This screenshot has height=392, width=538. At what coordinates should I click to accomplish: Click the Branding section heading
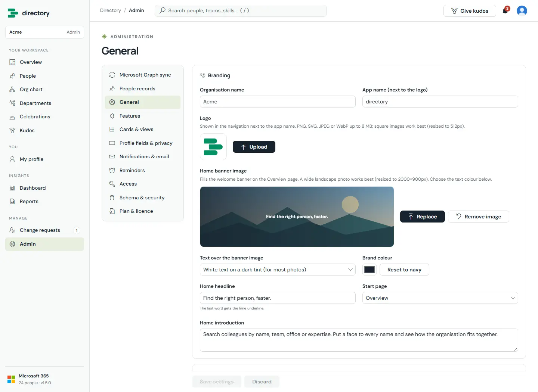[219, 75]
